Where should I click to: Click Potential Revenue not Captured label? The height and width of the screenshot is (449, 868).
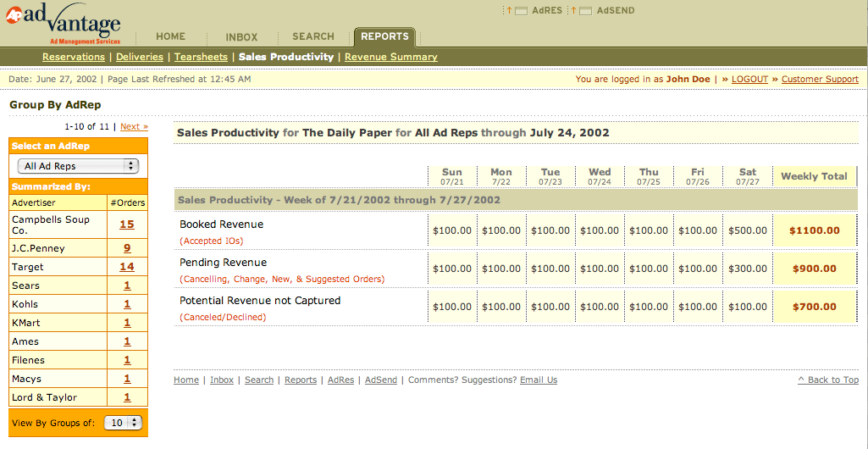(x=260, y=301)
